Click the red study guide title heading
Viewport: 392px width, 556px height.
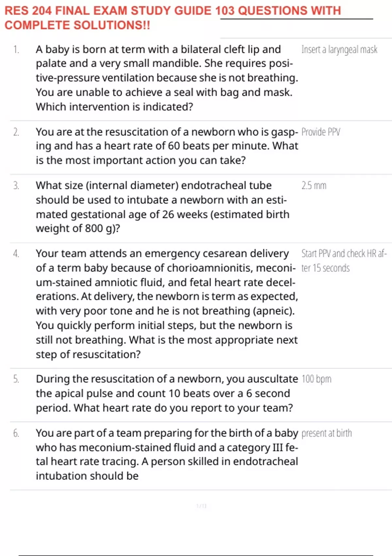point(172,18)
